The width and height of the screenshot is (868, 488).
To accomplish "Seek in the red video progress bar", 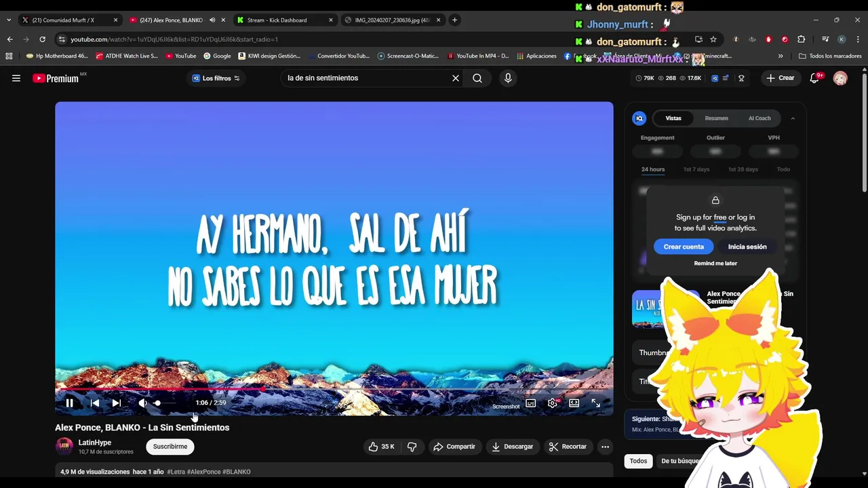I will [x=334, y=390].
